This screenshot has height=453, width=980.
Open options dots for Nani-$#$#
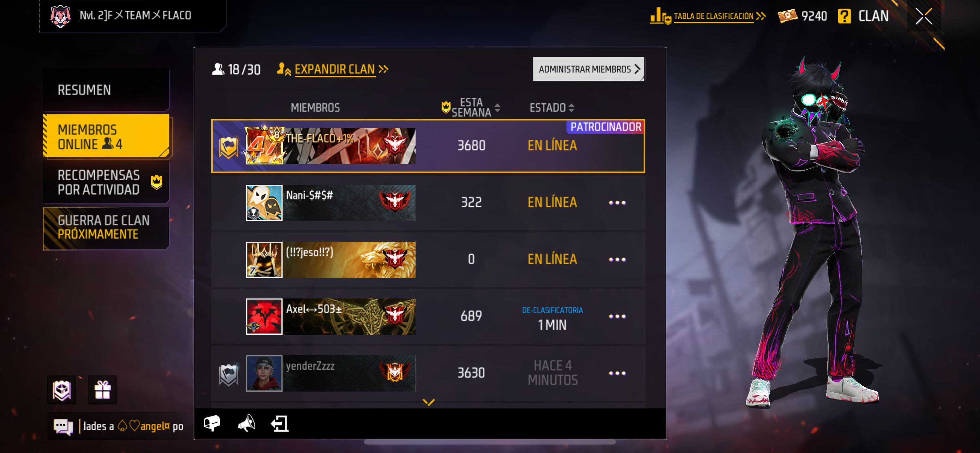[617, 203]
